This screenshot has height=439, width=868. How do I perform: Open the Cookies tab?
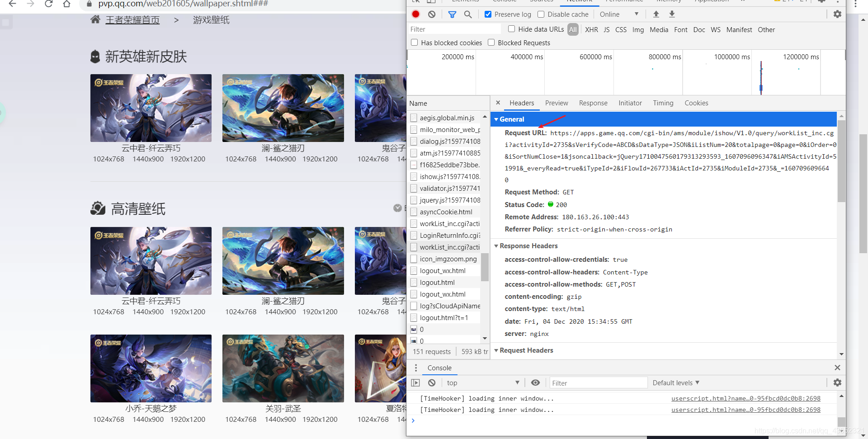[696, 103]
